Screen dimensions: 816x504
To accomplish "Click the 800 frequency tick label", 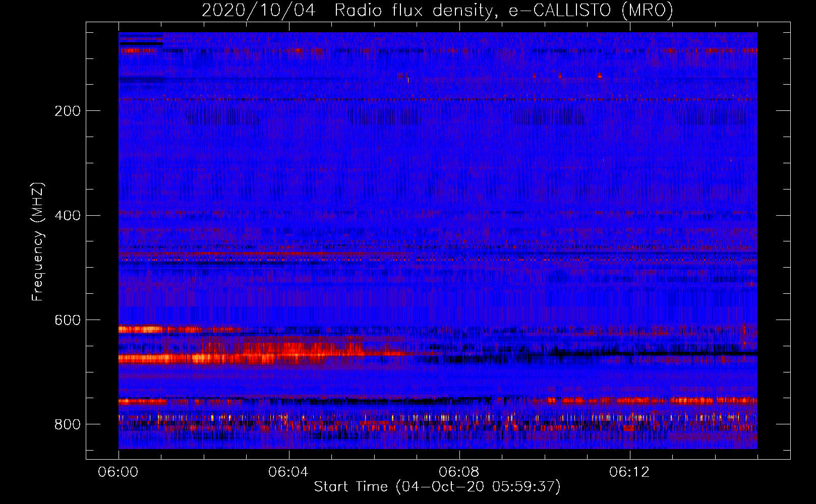I will click(x=68, y=425).
